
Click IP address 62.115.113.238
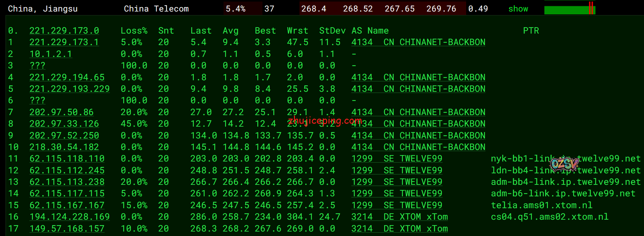tap(67, 182)
